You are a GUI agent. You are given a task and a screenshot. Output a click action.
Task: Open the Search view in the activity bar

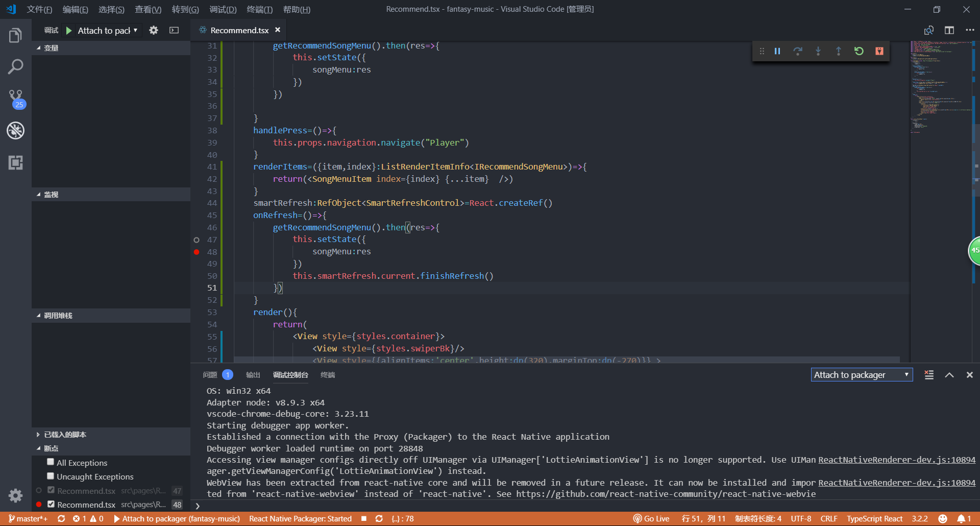click(x=15, y=66)
